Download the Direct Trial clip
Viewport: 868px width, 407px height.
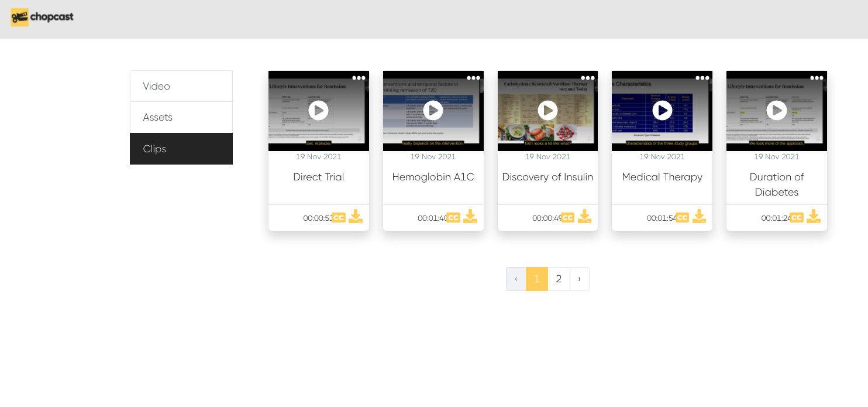356,217
